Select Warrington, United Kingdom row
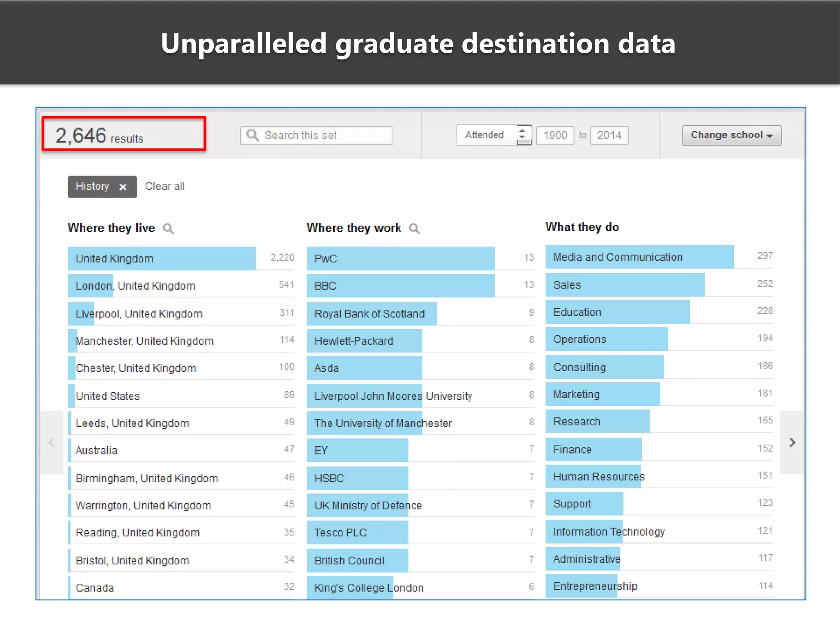840x630 pixels. tap(181, 505)
